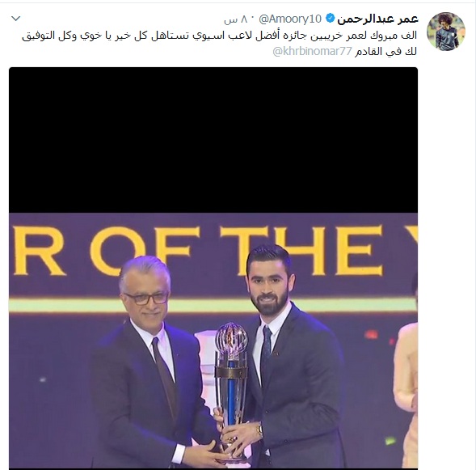Open the author's round profile picture
The image size is (476, 470).
click(x=445, y=32)
